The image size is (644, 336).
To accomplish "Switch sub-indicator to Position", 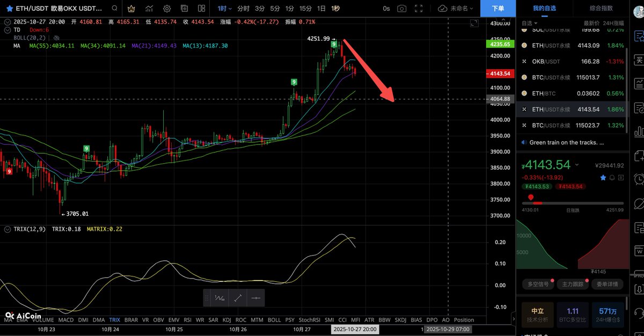I will tap(464, 319).
